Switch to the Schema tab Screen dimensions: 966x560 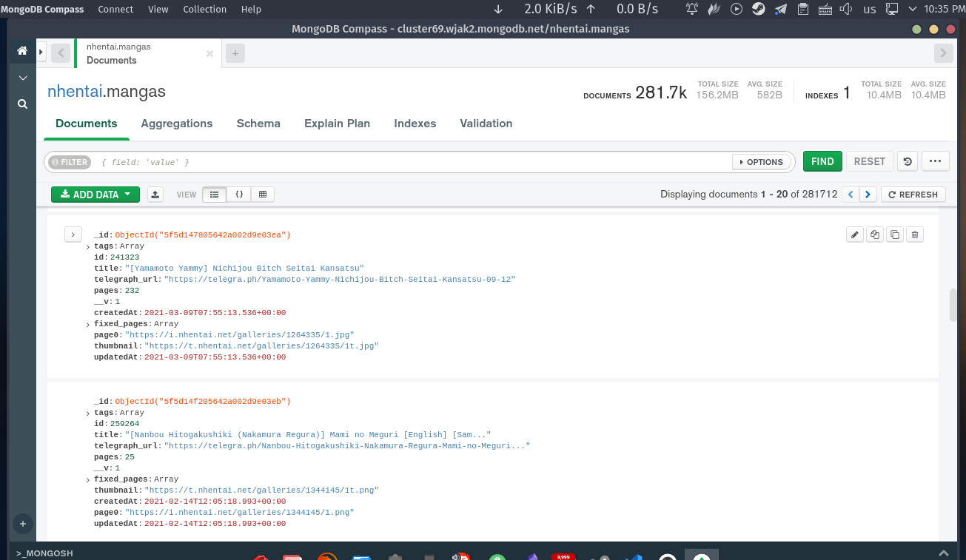(258, 124)
